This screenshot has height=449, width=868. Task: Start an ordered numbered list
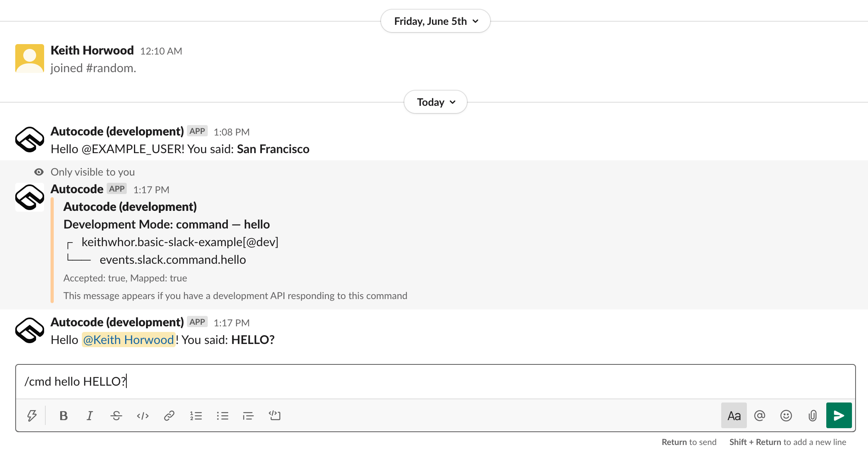point(196,416)
